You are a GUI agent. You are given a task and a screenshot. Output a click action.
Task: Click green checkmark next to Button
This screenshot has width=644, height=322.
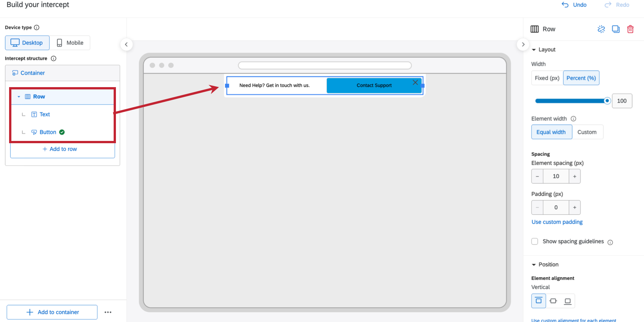coord(62,132)
